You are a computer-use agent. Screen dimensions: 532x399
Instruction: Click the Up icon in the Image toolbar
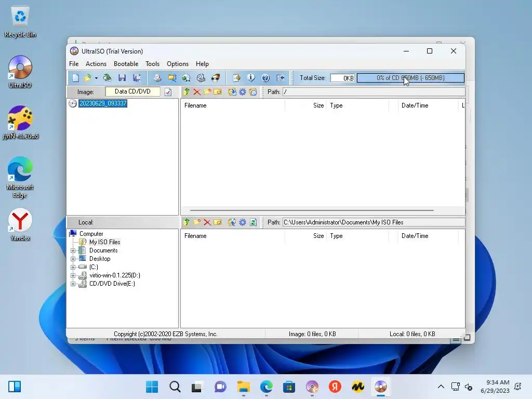(x=187, y=92)
